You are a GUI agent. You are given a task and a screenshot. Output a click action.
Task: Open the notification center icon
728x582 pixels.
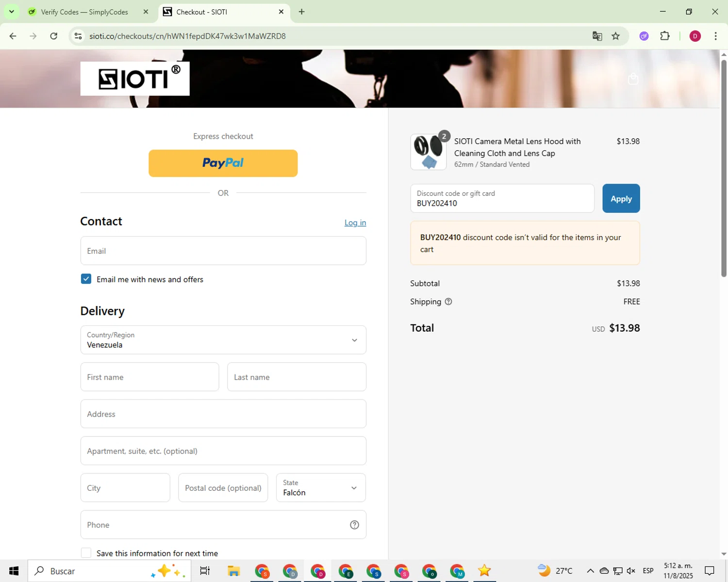tap(710, 571)
